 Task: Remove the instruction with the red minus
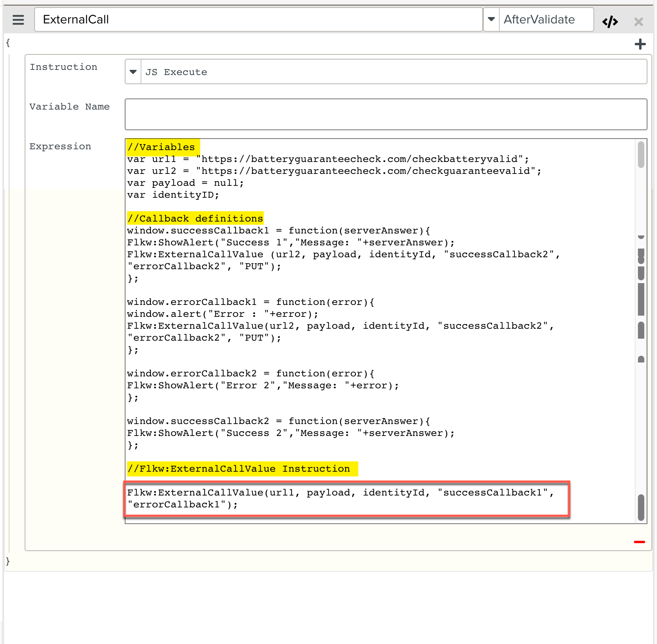click(x=640, y=542)
